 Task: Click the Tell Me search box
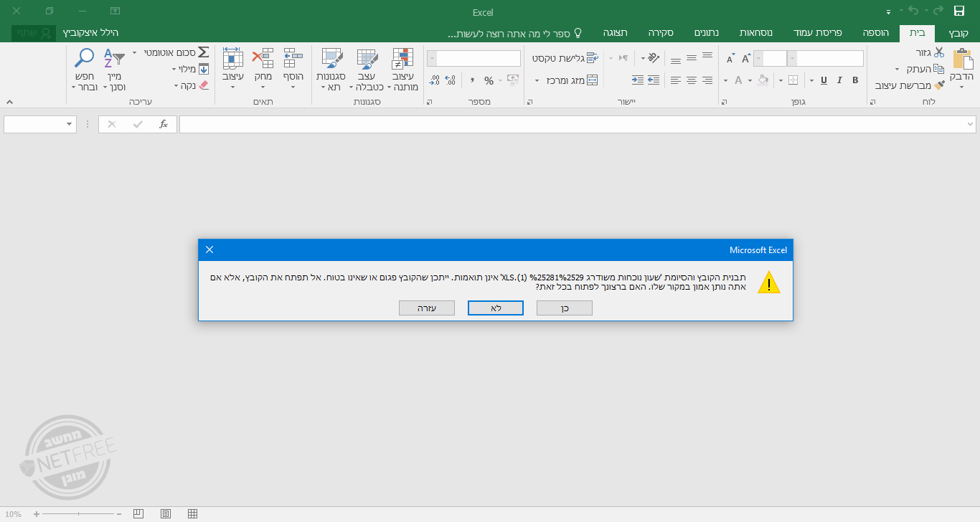514,33
